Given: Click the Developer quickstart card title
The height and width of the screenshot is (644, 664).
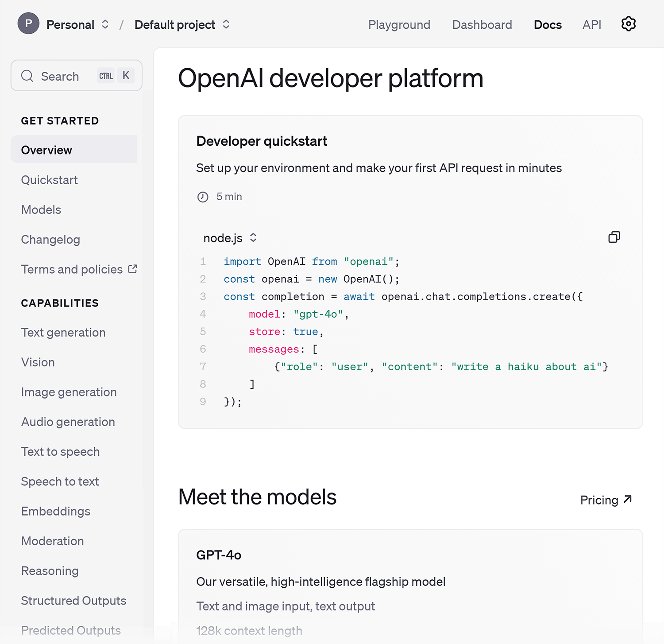Looking at the screenshot, I should point(262,141).
